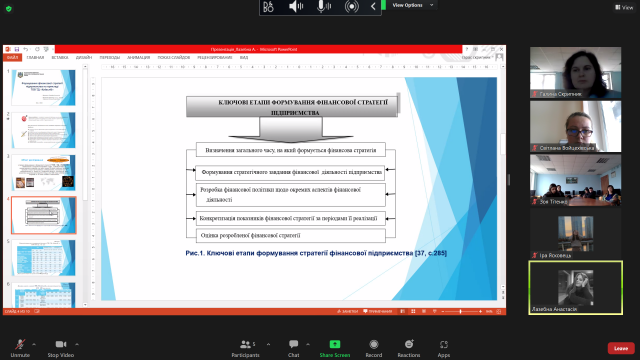
Task: Toggle ЗАМЕТКИ notes button in status bar
Action: tap(347, 311)
